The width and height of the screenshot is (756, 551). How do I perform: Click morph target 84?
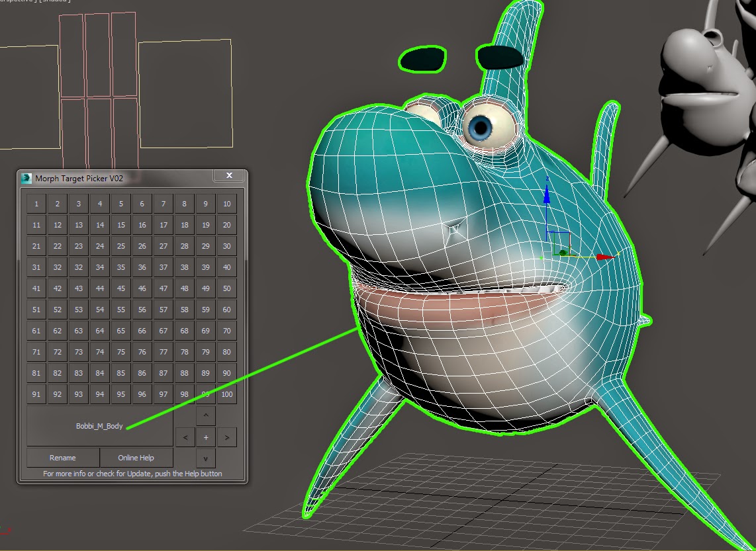coord(100,373)
